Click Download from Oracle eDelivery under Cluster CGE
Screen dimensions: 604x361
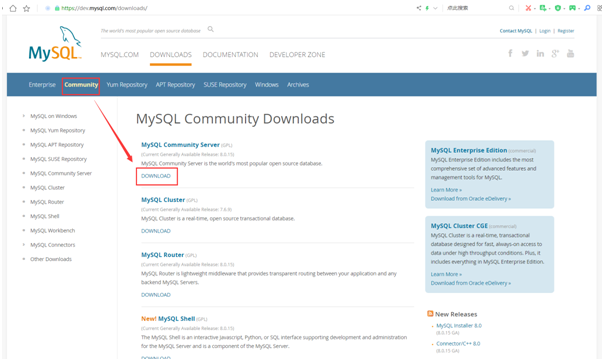(471, 283)
